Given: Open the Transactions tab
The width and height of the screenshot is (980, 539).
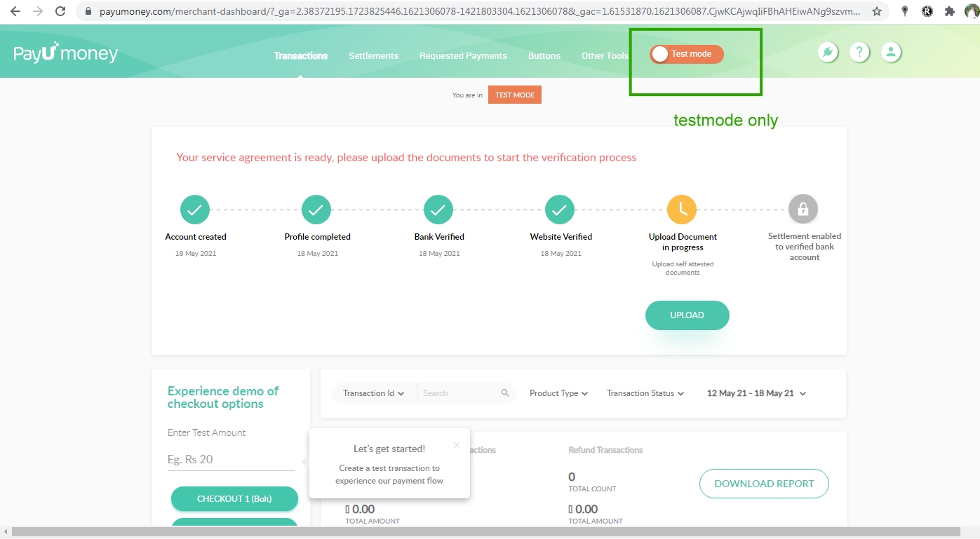Looking at the screenshot, I should click(x=301, y=55).
